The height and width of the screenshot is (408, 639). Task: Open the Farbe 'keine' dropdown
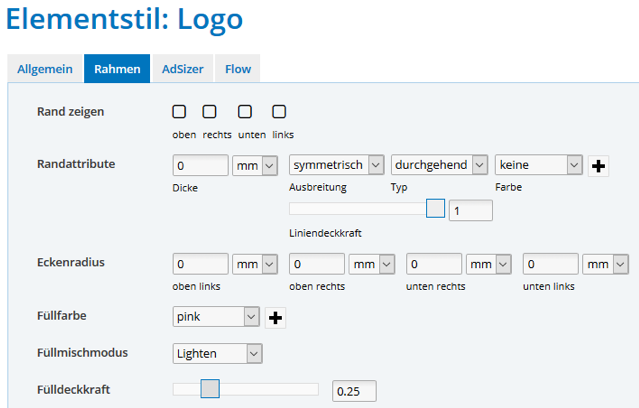coord(539,165)
